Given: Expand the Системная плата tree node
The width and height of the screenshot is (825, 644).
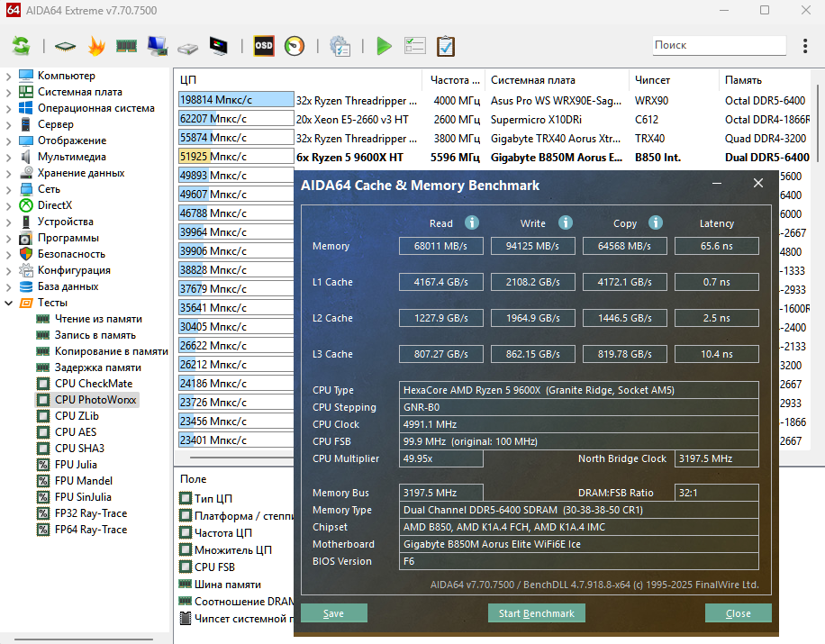Looking at the screenshot, I should coord(9,92).
